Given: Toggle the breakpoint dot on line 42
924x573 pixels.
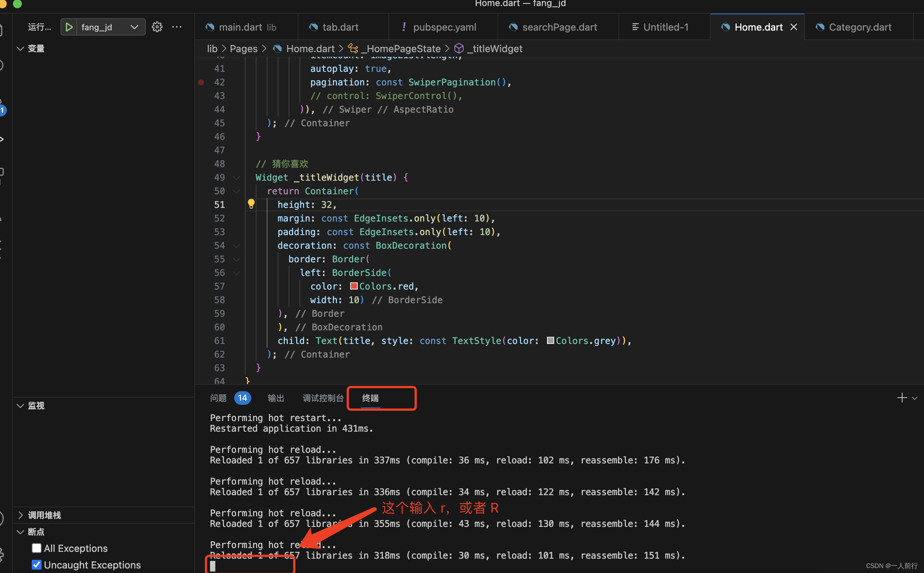Looking at the screenshot, I should (201, 82).
